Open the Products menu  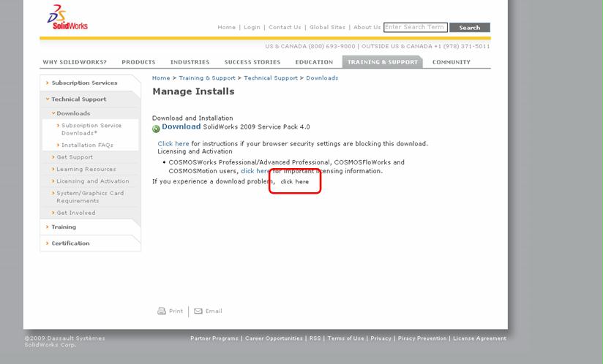pyautogui.click(x=138, y=62)
